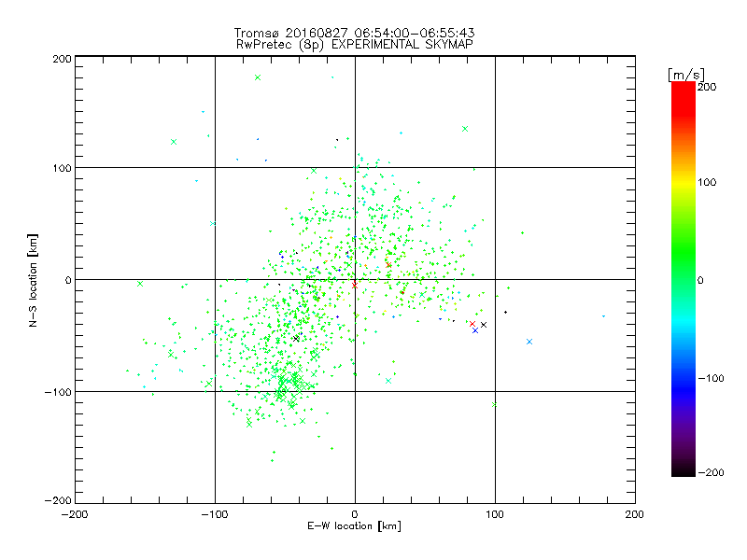Click the red section of the colorbar

684,98
